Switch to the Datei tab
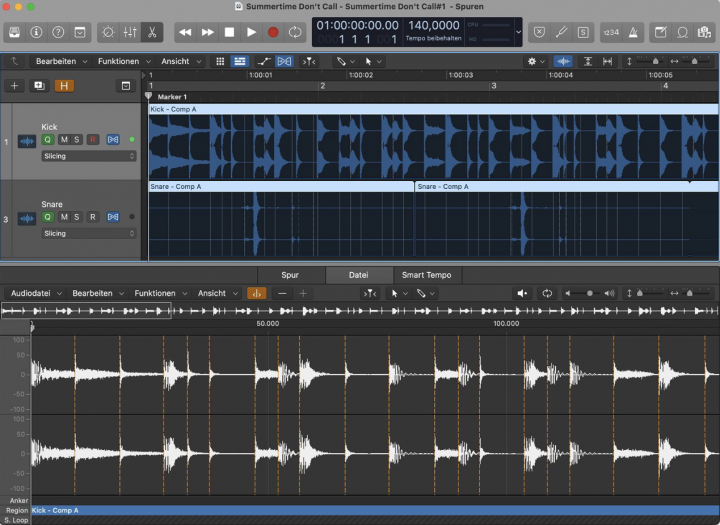The width and height of the screenshot is (720, 525). coord(359,275)
